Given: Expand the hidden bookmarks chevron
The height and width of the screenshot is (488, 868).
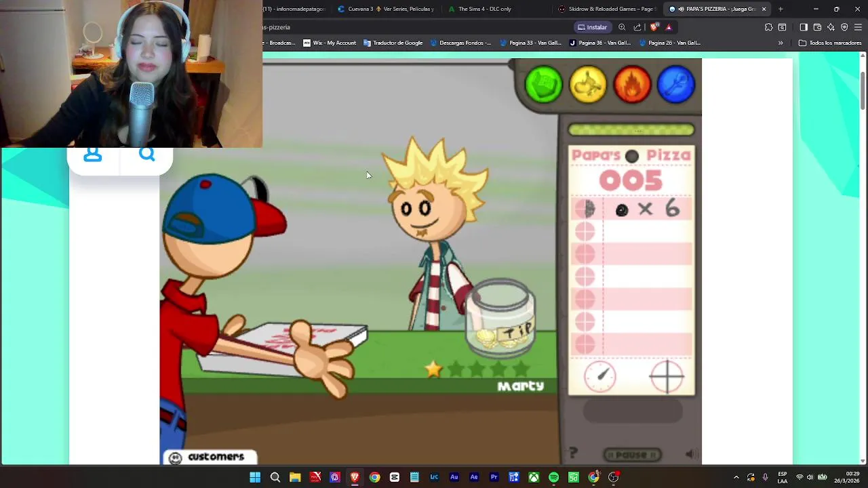Looking at the screenshot, I should [781, 43].
